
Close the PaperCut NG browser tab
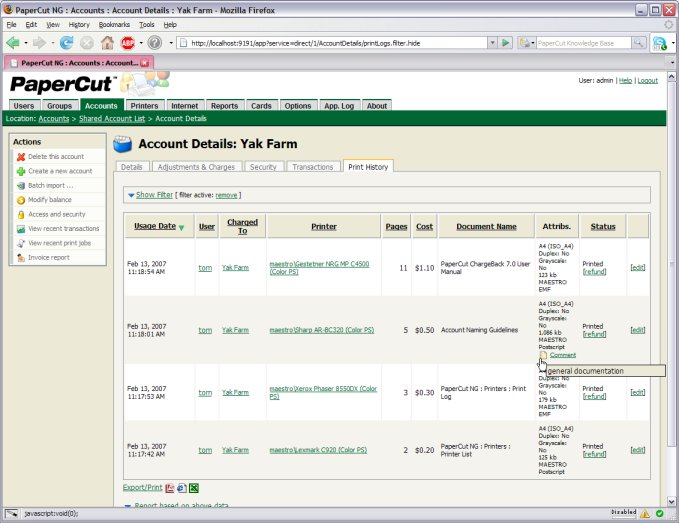click(145, 63)
